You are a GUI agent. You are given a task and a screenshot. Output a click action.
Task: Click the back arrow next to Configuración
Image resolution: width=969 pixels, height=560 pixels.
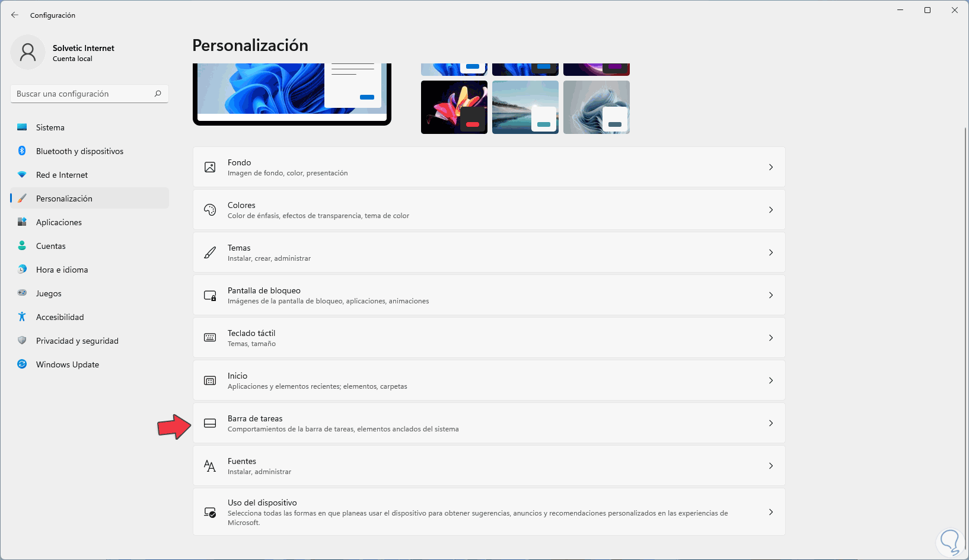tap(15, 15)
